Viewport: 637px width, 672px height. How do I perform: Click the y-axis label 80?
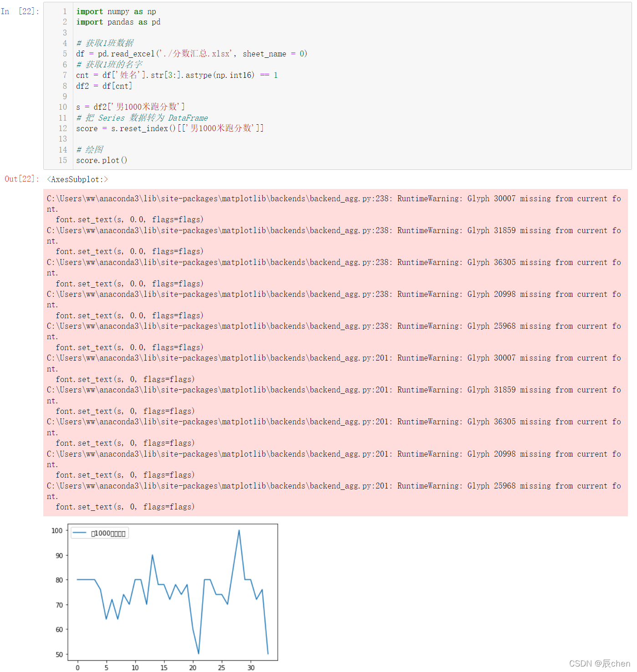click(59, 580)
